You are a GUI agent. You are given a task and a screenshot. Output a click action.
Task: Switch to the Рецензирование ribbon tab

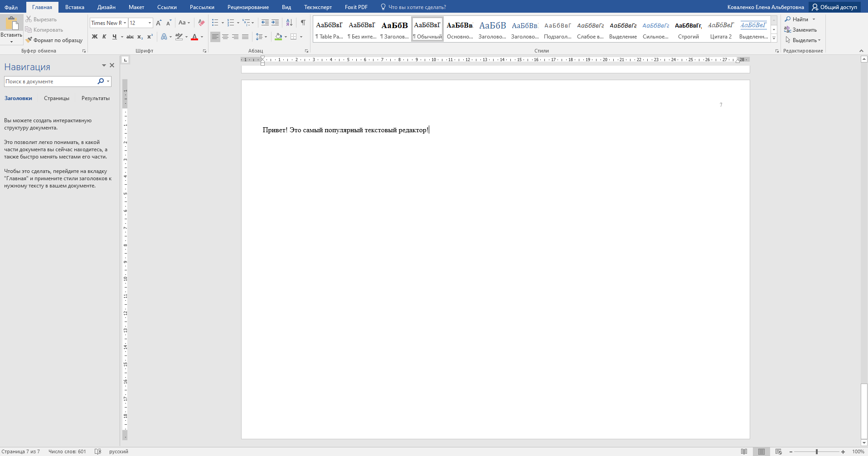point(248,7)
